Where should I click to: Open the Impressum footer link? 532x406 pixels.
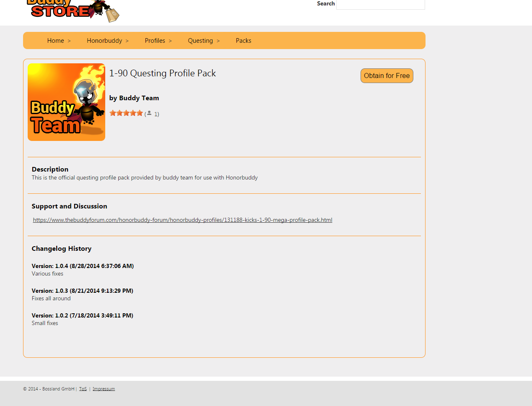click(104, 389)
